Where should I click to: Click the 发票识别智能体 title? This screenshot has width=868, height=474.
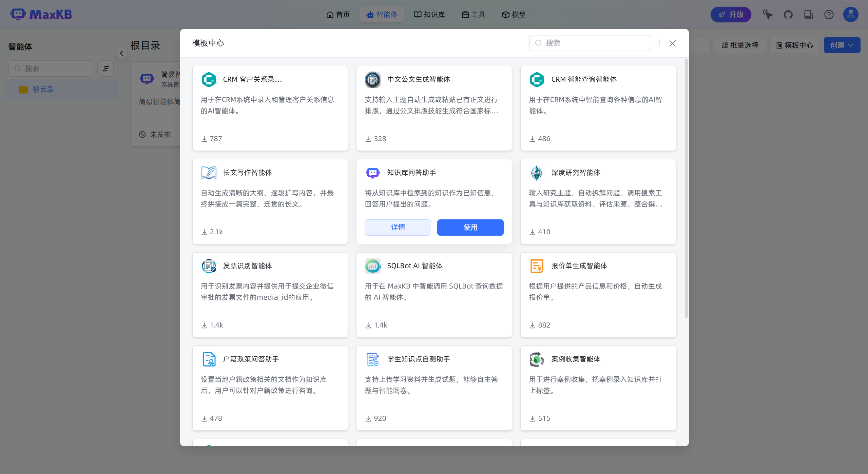point(248,266)
